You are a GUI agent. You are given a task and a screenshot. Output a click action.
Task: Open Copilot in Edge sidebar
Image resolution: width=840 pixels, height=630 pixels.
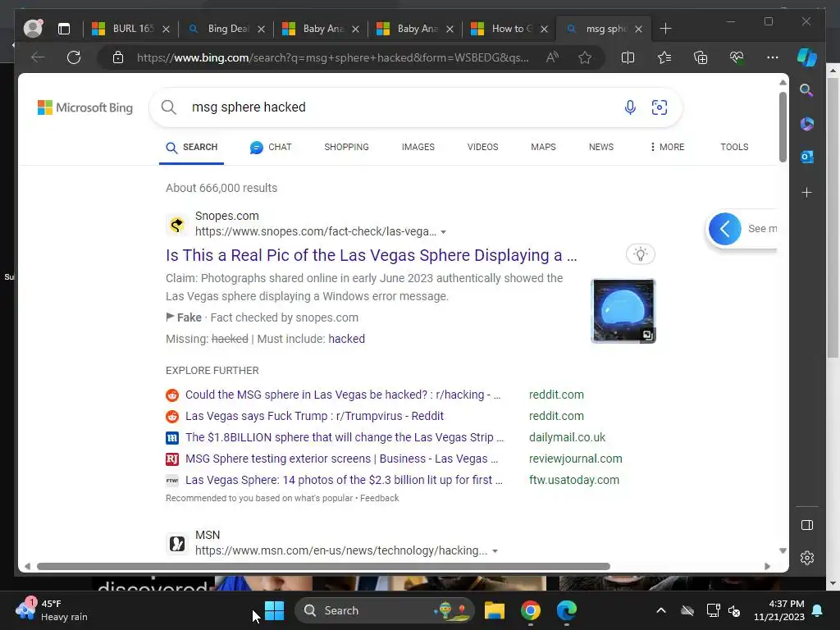(807, 57)
